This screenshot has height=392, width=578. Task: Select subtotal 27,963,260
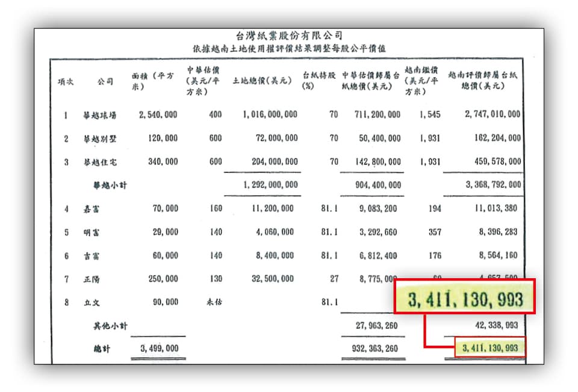click(x=376, y=326)
